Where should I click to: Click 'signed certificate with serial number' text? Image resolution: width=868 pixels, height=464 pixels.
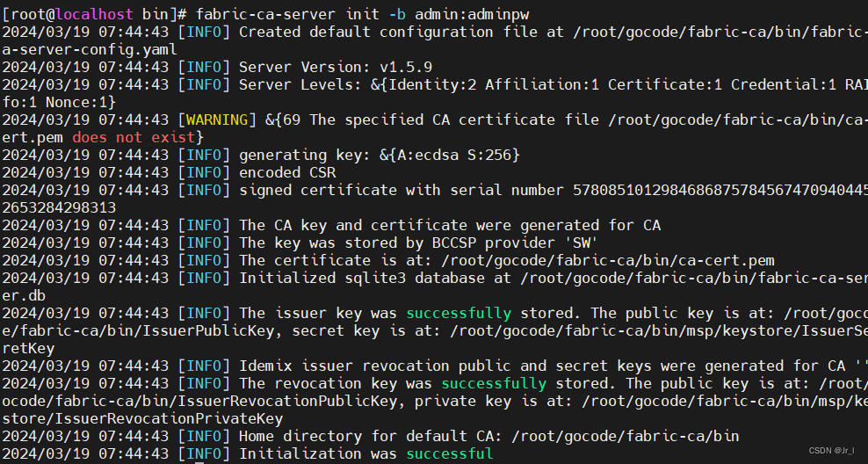401,190
